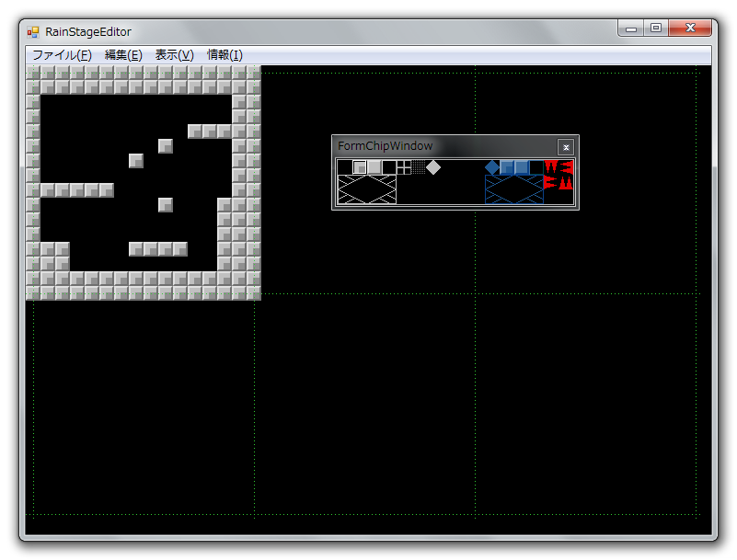Image resolution: width=737 pixels, height=560 pixels.
Task: Select the blue diamond chip
Action: (x=492, y=166)
